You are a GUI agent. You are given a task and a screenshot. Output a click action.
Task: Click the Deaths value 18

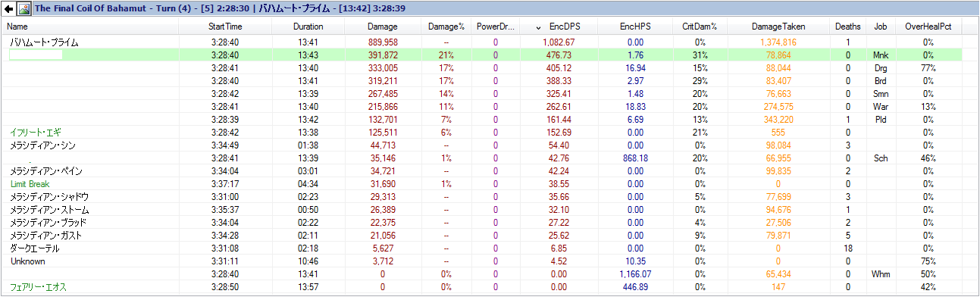[x=847, y=248]
